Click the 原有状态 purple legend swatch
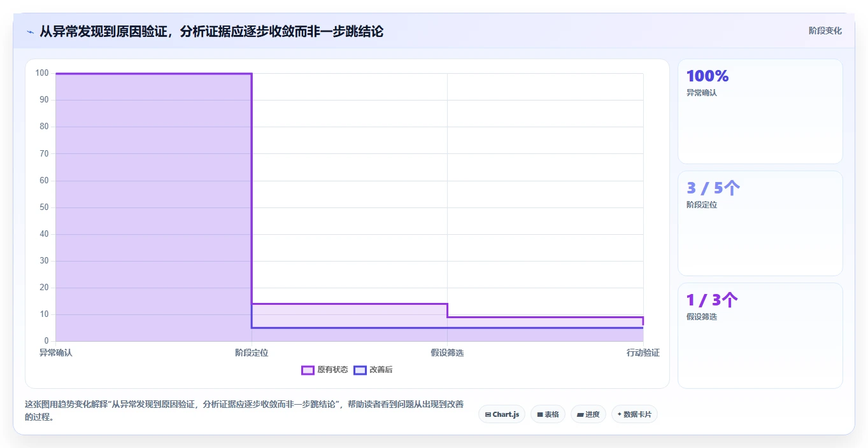 pos(308,370)
